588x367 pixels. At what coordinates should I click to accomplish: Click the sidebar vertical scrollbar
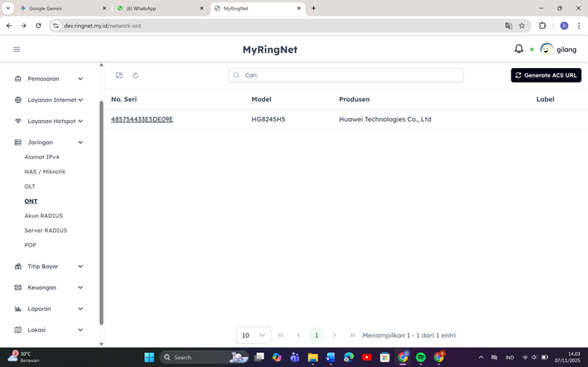[101, 211]
